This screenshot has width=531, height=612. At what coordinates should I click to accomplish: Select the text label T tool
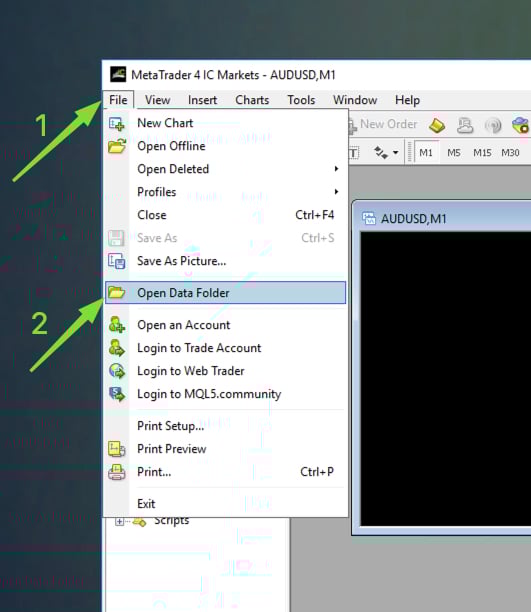click(x=353, y=153)
